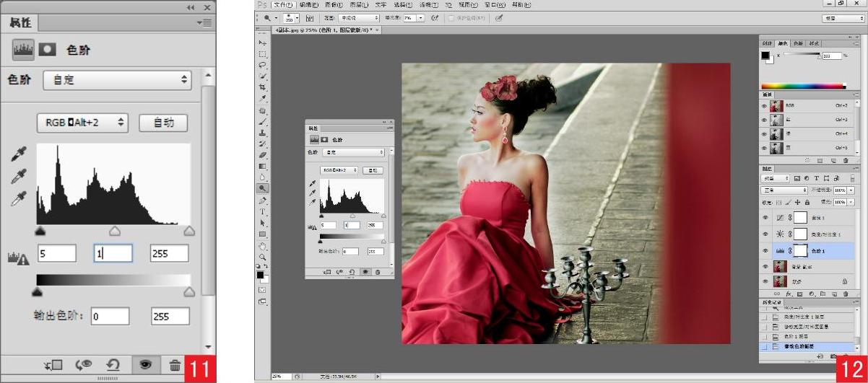This screenshot has width=868, height=383.
Task: Click the midtone gray slider in large Levels panel
Action: (x=114, y=230)
